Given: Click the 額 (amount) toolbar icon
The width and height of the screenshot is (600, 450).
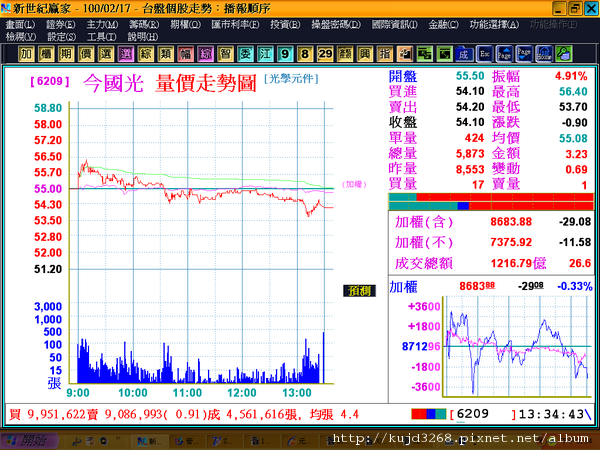Looking at the screenshot, I should [345, 54].
